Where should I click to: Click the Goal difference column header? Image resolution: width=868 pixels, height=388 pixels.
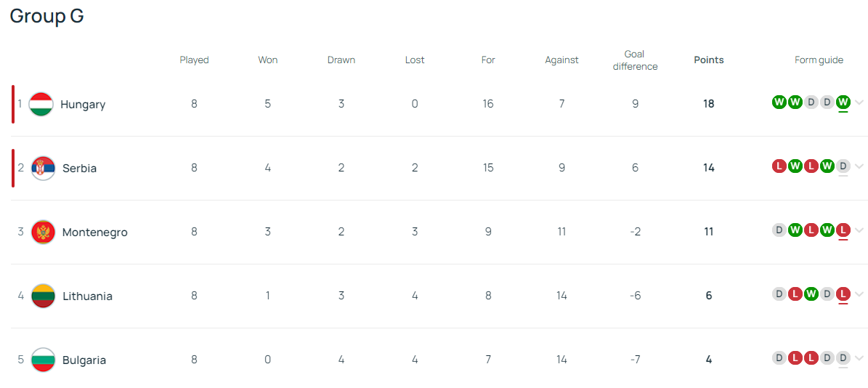(635, 60)
